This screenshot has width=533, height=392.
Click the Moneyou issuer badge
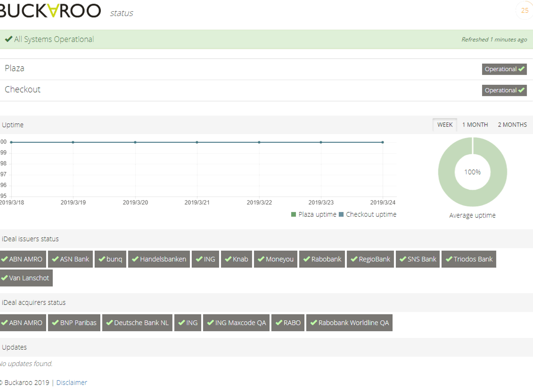(x=276, y=259)
